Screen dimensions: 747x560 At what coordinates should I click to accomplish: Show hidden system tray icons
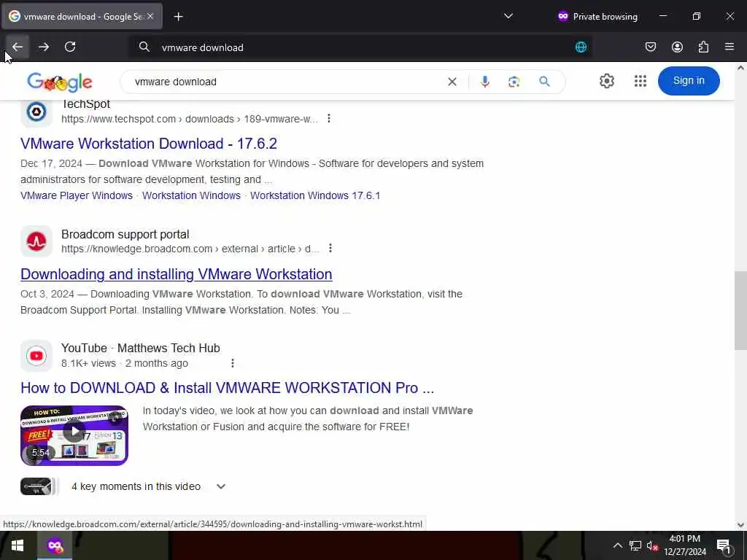pos(617,545)
